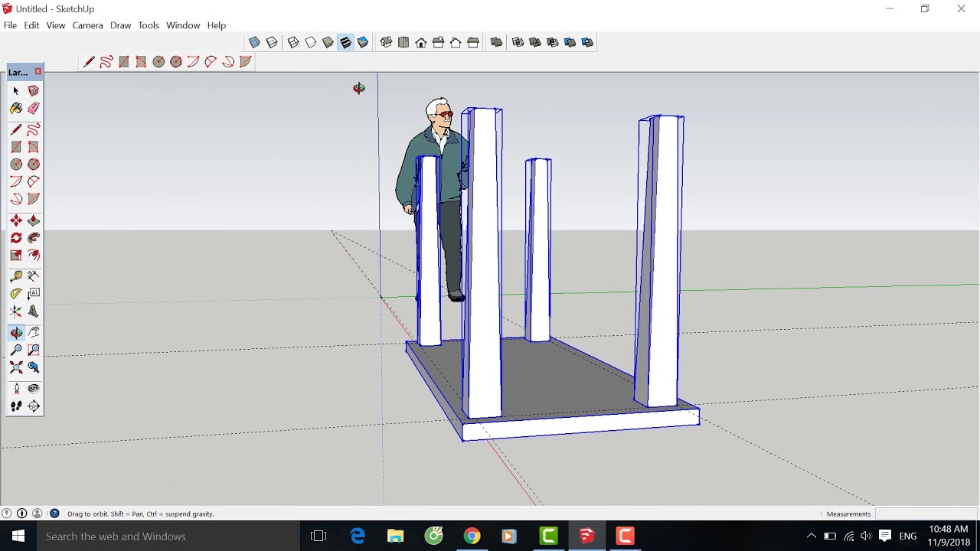Choose Polygon tool in Large Tool Set
The width and height of the screenshot is (980, 551).
pos(34,165)
